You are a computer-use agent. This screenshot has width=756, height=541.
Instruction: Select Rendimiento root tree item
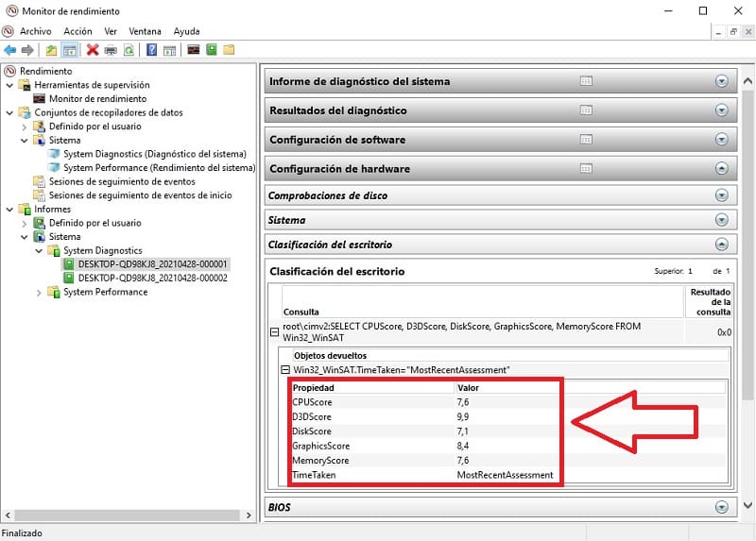(x=45, y=72)
